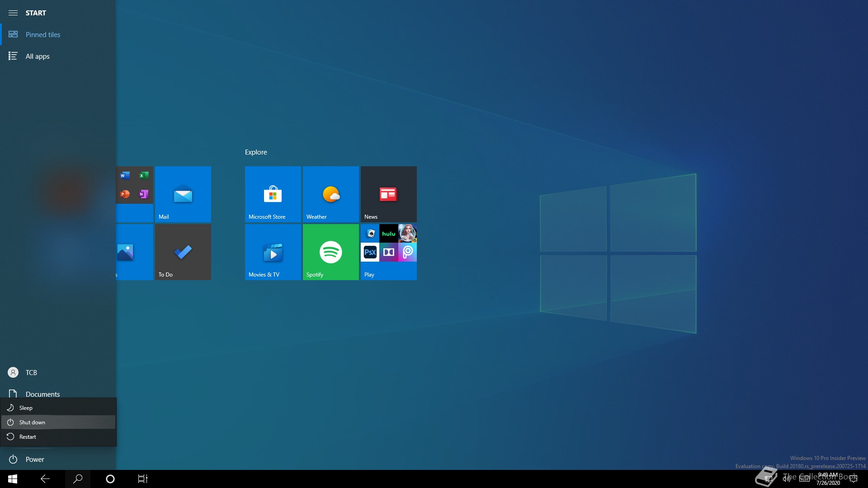Open the G5 game in Play folder
Screen dimensions: 868x488
407,234
